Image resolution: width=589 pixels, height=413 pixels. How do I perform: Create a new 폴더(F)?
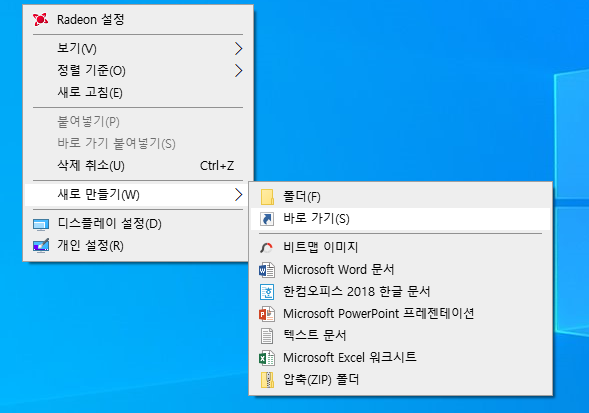pos(400,197)
